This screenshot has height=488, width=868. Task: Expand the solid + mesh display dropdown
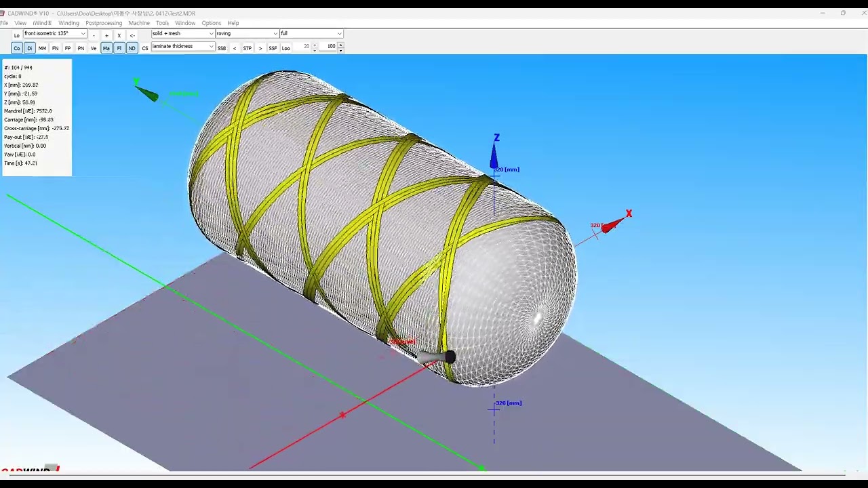(x=211, y=34)
